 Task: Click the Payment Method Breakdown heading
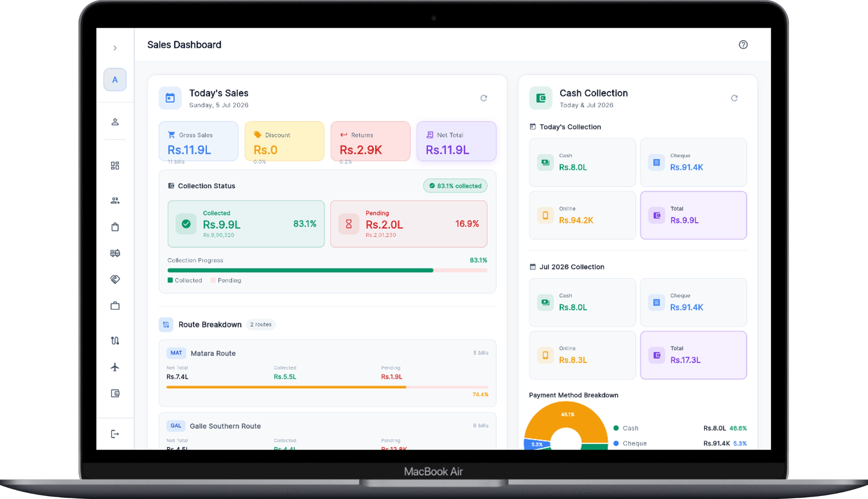pyautogui.click(x=573, y=395)
